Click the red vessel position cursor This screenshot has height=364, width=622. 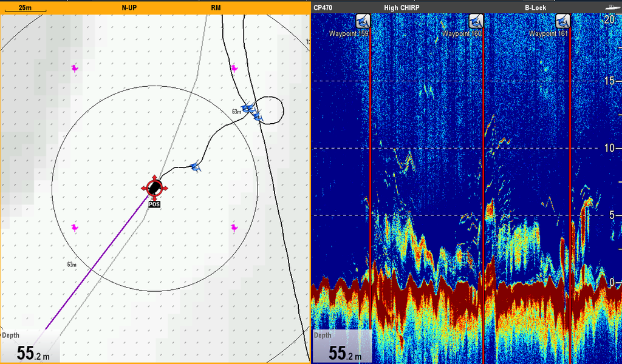coord(155,187)
